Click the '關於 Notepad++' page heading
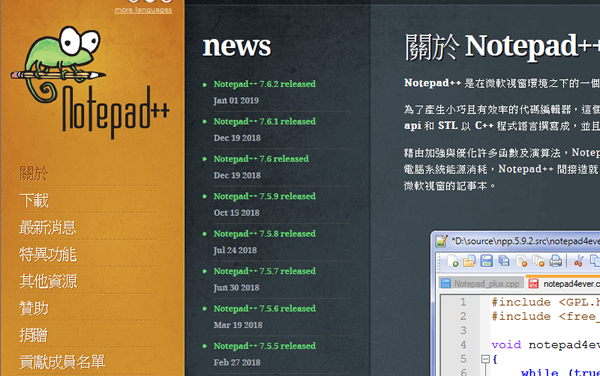The height and width of the screenshot is (376, 600). point(502,47)
